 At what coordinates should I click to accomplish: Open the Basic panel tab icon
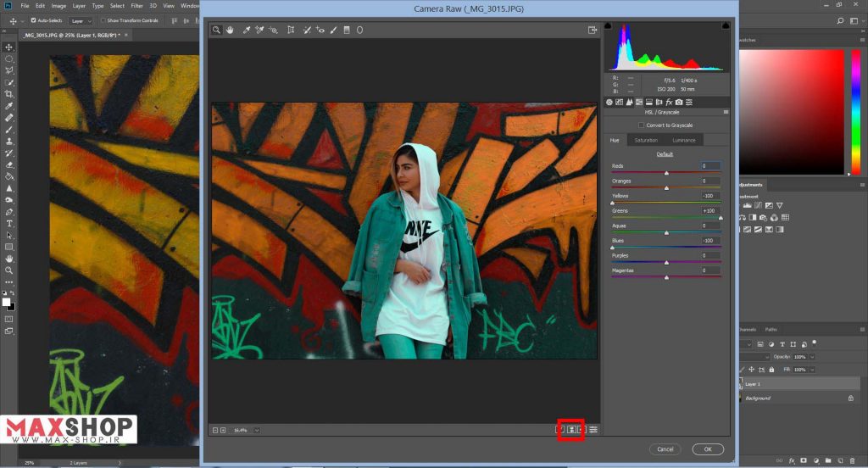click(609, 102)
